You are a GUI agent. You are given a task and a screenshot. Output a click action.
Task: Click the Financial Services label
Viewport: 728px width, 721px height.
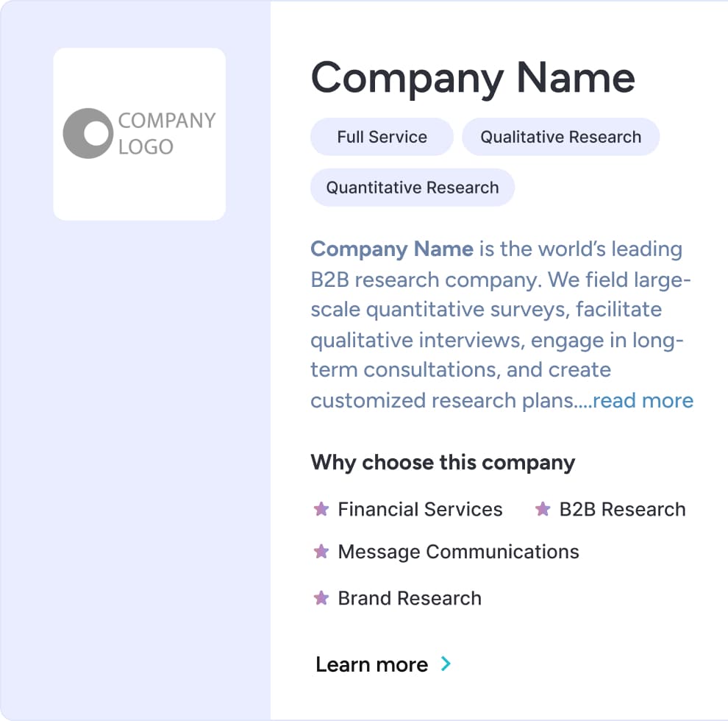420,509
